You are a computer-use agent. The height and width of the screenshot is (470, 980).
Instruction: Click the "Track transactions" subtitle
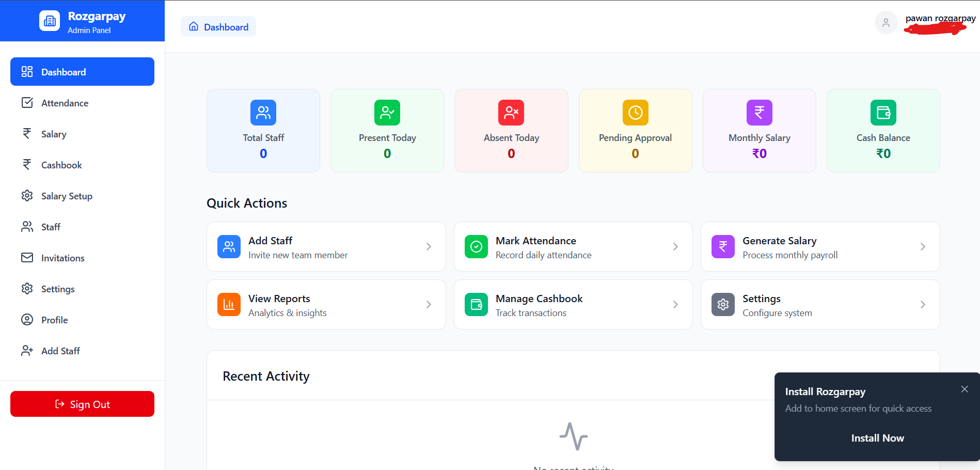(x=531, y=313)
